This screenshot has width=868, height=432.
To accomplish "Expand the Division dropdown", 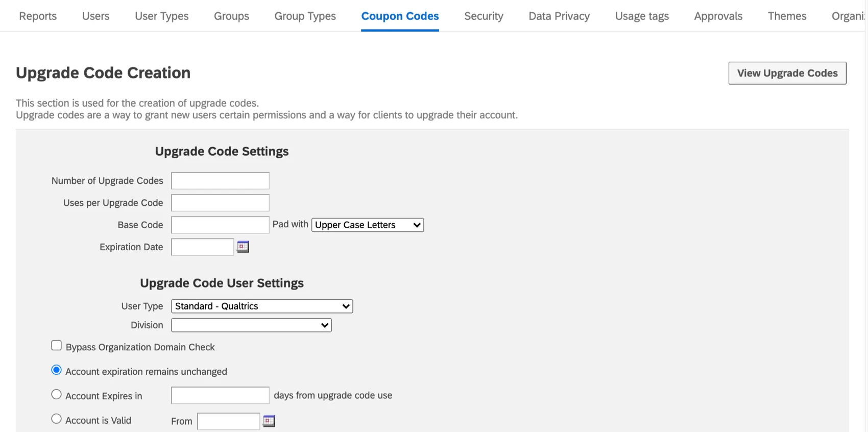I will point(251,325).
